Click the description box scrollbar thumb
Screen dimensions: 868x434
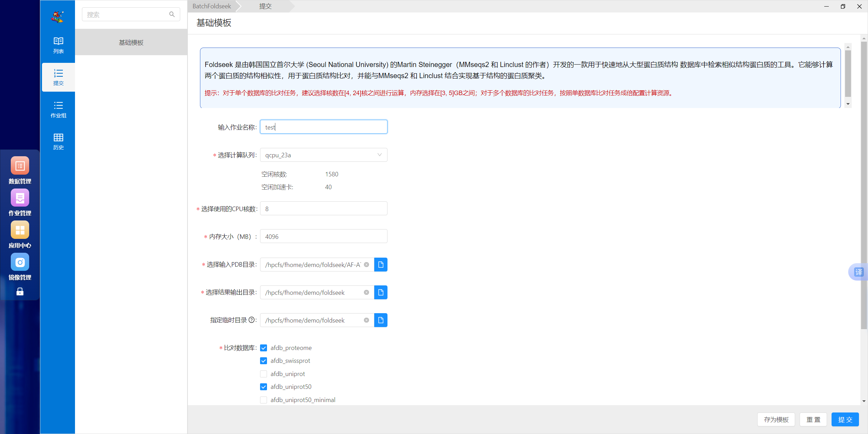[x=848, y=73]
